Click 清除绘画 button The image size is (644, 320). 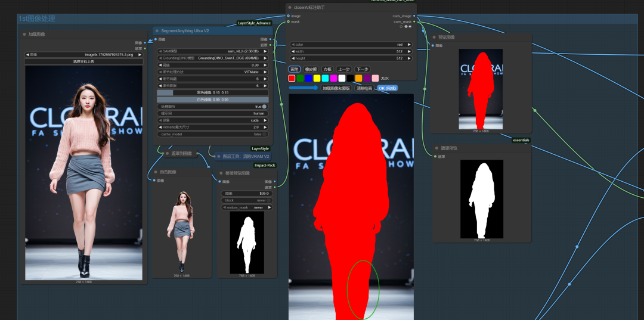point(364,88)
